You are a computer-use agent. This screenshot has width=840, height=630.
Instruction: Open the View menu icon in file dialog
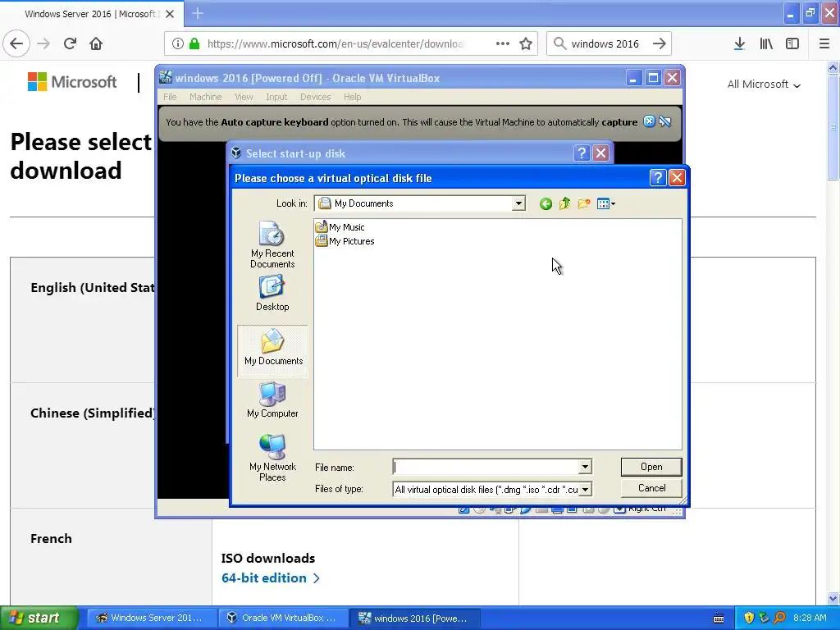pyautogui.click(x=606, y=203)
